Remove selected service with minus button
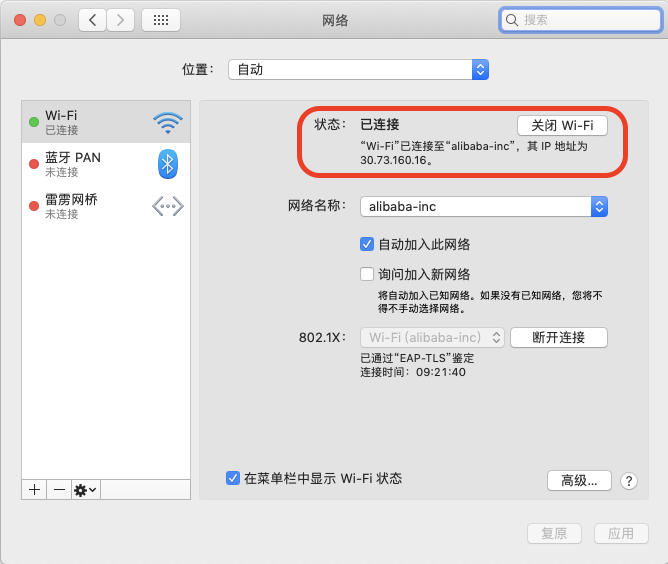The width and height of the screenshot is (668, 564). click(x=59, y=490)
